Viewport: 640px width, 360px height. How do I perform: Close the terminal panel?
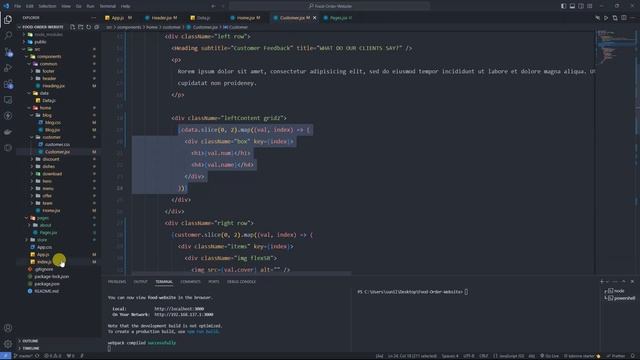coord(632,281)
